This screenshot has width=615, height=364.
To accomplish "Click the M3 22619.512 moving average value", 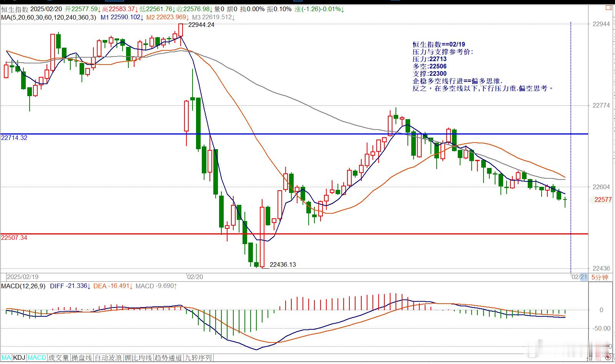I will point(213,17).
